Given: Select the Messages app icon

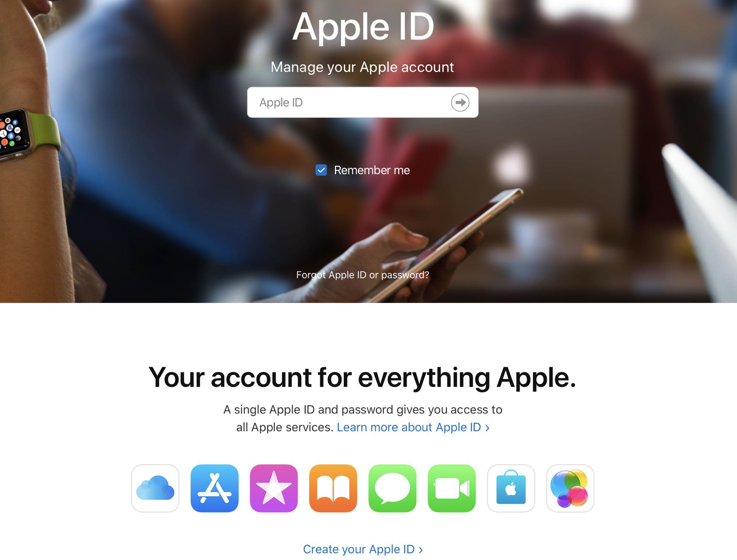Looking at the screenshot, I should point(392,487).
